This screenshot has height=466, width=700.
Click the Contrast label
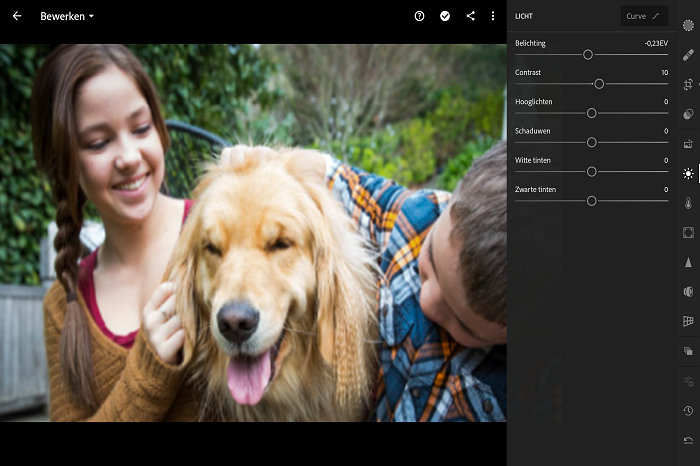(528, 72)
